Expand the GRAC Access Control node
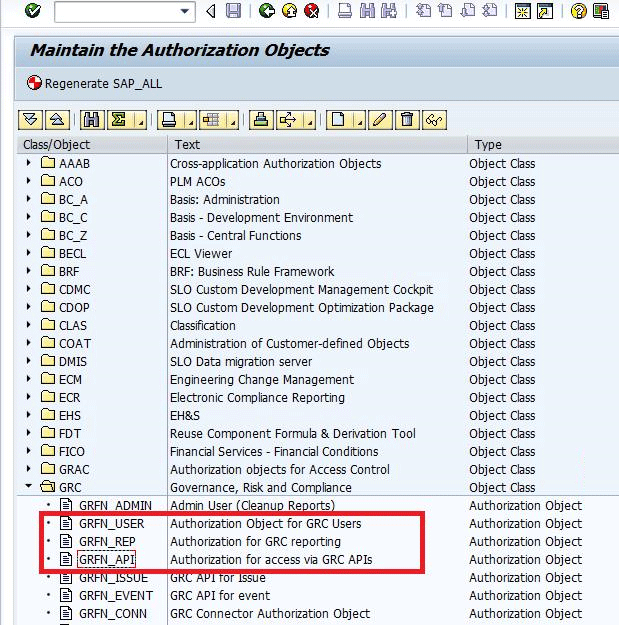 28,469
